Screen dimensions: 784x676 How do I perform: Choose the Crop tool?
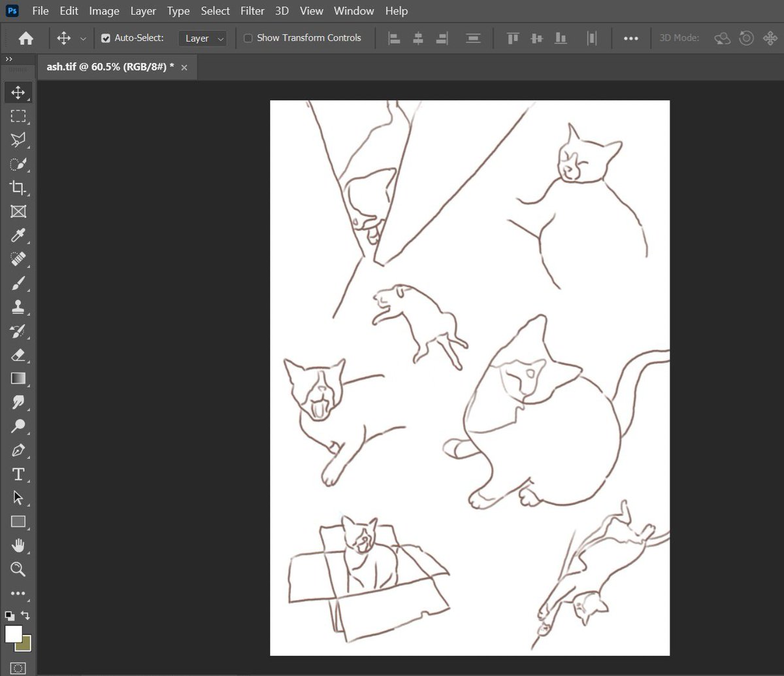click(18, 188)
